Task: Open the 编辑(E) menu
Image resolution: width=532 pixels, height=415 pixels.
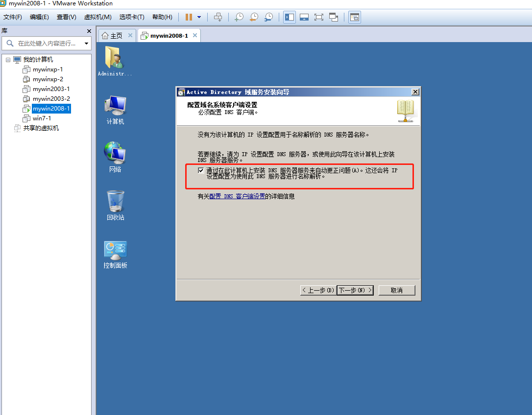Action: tap(39, 17)
